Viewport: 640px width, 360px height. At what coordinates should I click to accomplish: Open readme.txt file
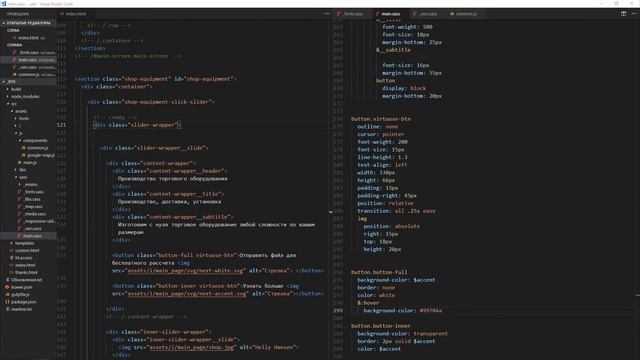pos(21,309)
